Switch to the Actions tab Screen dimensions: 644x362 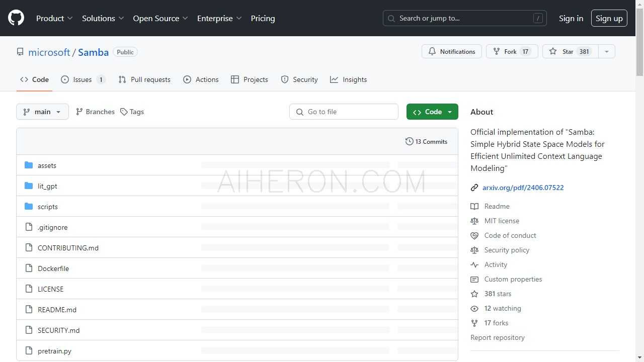(201, 79)
